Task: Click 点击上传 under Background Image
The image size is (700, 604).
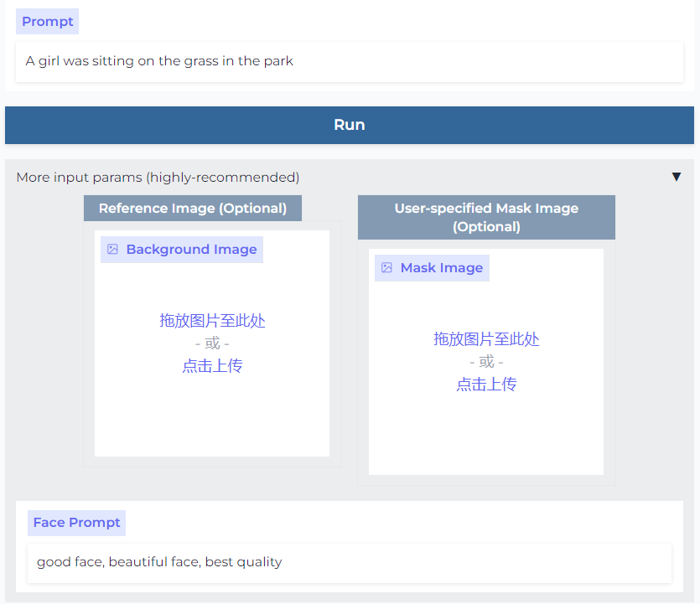Action: coord(212,366)
